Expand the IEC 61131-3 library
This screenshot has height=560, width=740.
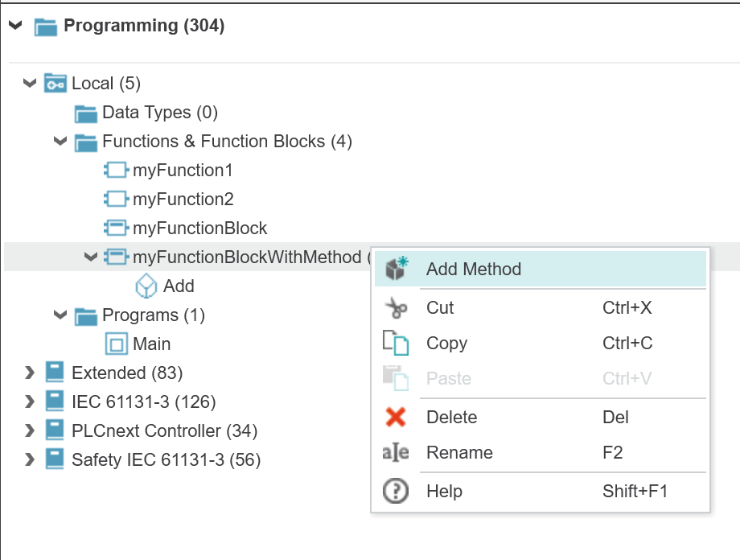coord(30,401)
